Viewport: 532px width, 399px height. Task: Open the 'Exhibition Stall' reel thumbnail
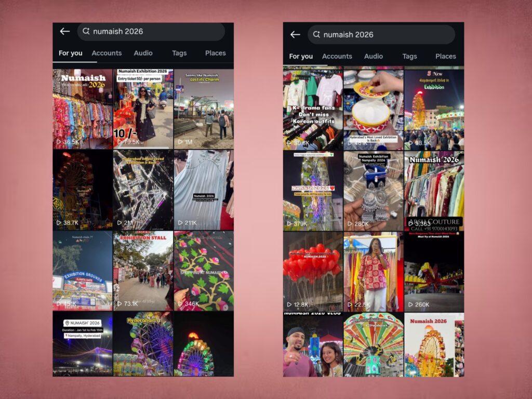pyautogui.click(x=143, y=270)
